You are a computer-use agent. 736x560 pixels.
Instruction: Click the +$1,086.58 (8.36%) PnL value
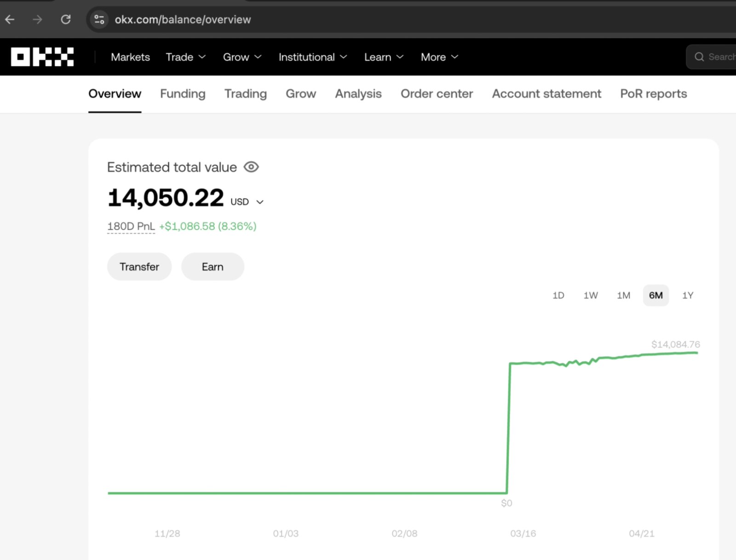207,226
